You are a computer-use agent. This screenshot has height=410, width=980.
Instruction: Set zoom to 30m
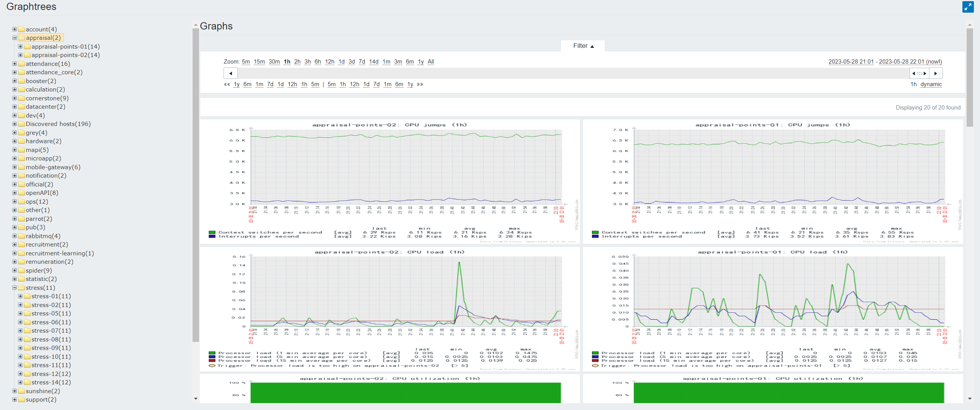(x=274, y=62)
